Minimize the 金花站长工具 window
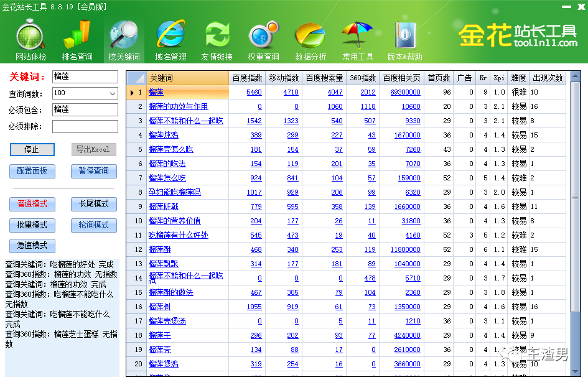This screenshot has height=380, width=588. (566, 7)
